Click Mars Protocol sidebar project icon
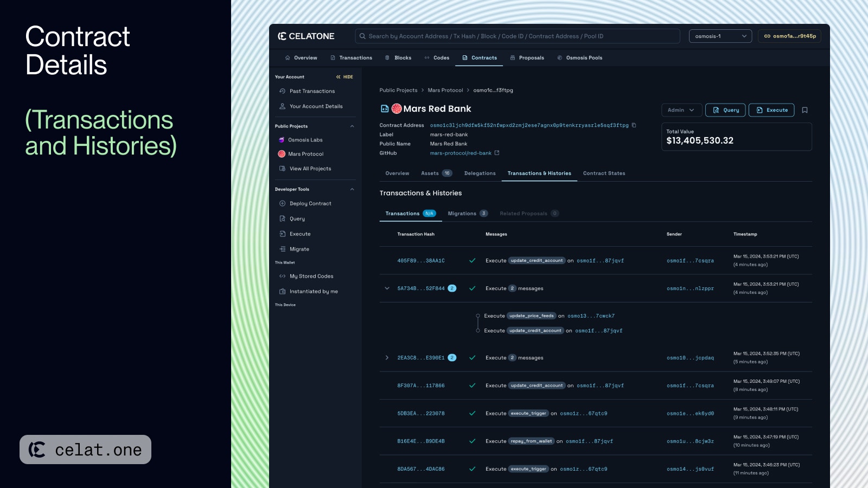The image size is (868, 488). [282, 154]
